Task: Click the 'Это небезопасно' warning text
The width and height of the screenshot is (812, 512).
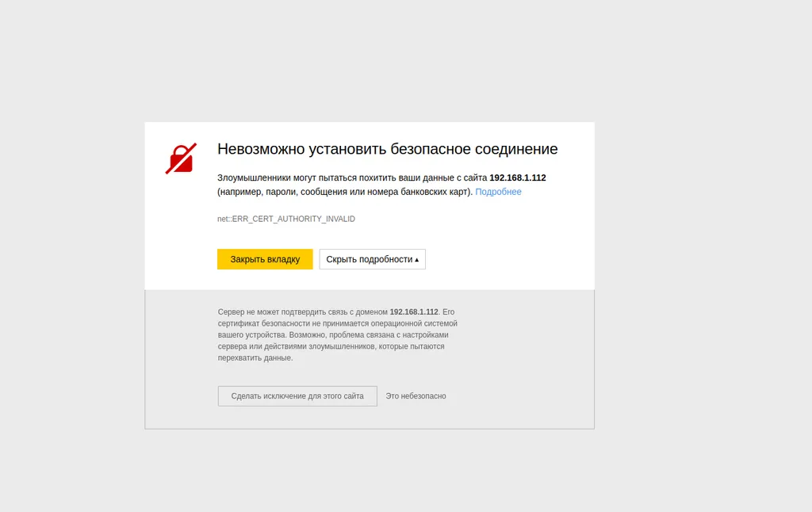Action: 416,395
